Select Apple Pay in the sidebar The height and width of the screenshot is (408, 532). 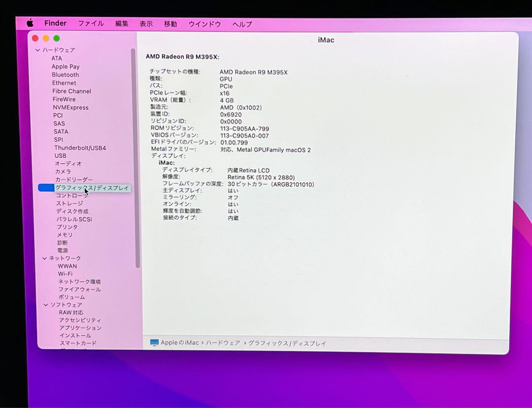[66, 67]
